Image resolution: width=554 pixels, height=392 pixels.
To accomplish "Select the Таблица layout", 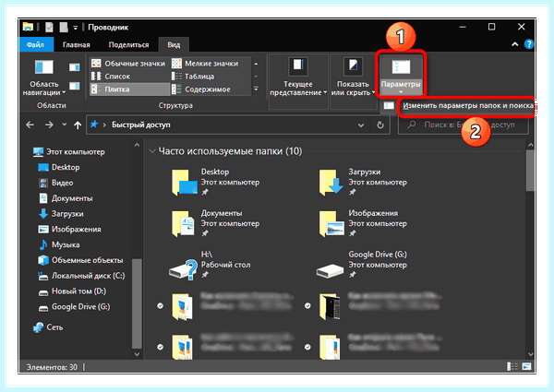I will click(x=193, y=77).
